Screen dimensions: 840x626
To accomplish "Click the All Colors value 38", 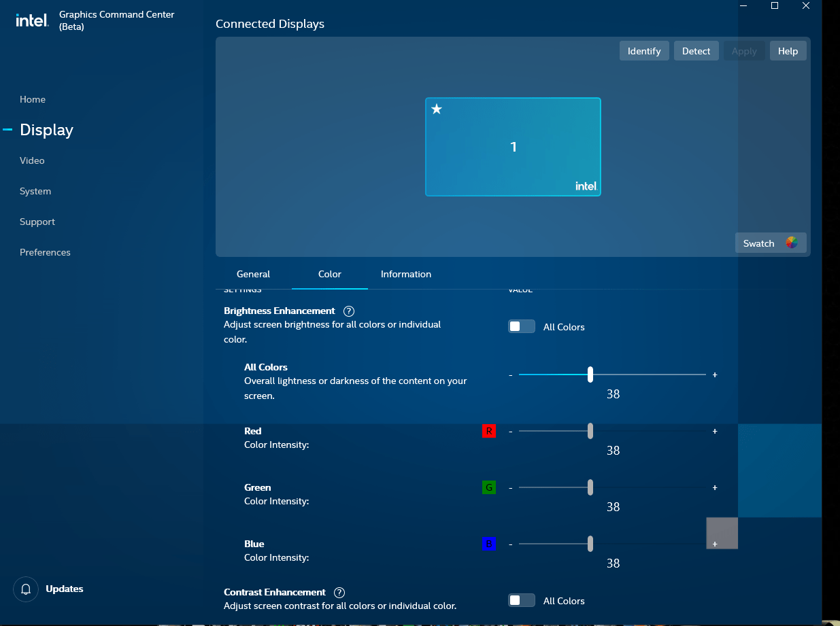I will point(613,394).
